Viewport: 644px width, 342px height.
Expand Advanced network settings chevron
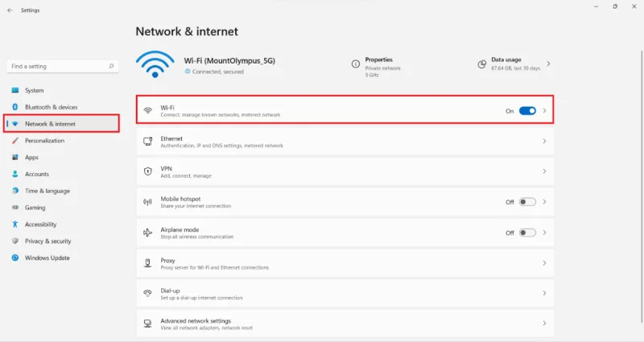[545, 323]
